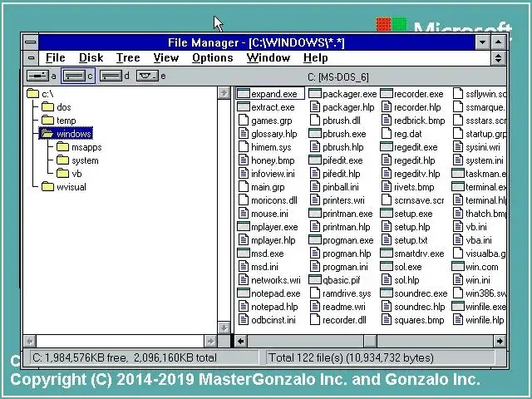Select floppy drive a icon
Viewport: 532px width, 399px height.
tap(38, 76)
